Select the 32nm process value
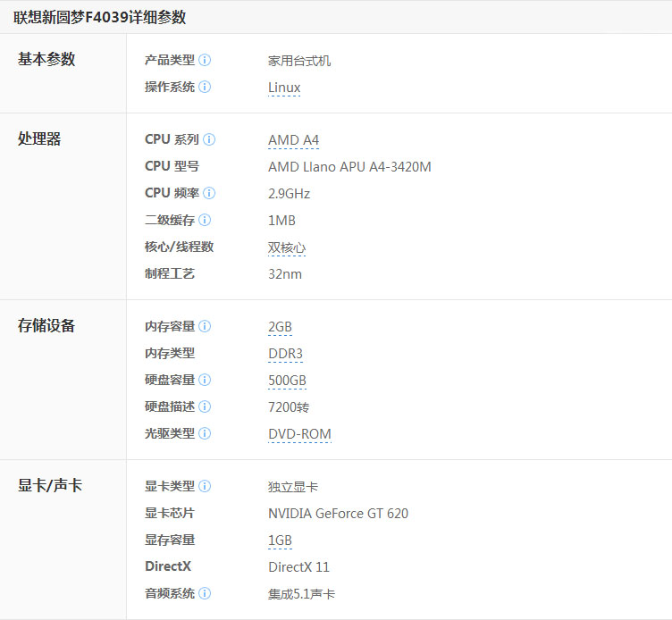672x620 pixels. tap(285, 274)
